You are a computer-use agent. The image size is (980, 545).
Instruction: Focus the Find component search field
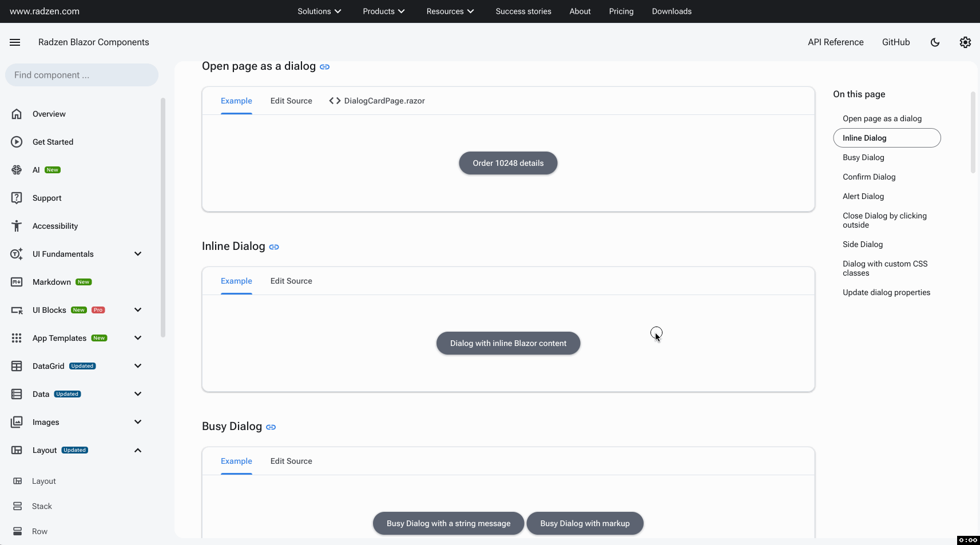[x=82, y=75]
